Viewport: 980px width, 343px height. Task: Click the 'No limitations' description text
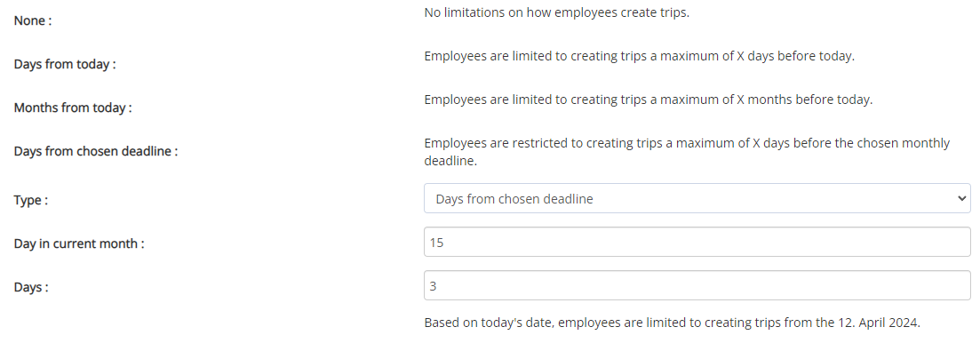557,12
